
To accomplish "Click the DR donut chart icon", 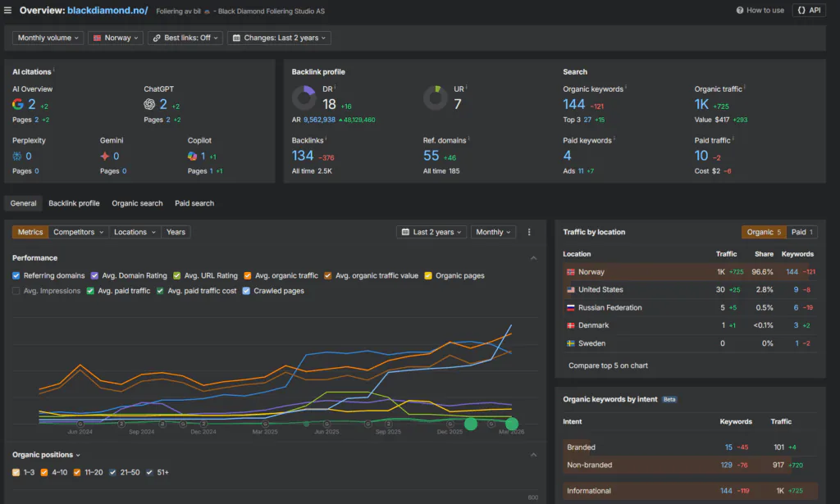I will coord(304,98).
